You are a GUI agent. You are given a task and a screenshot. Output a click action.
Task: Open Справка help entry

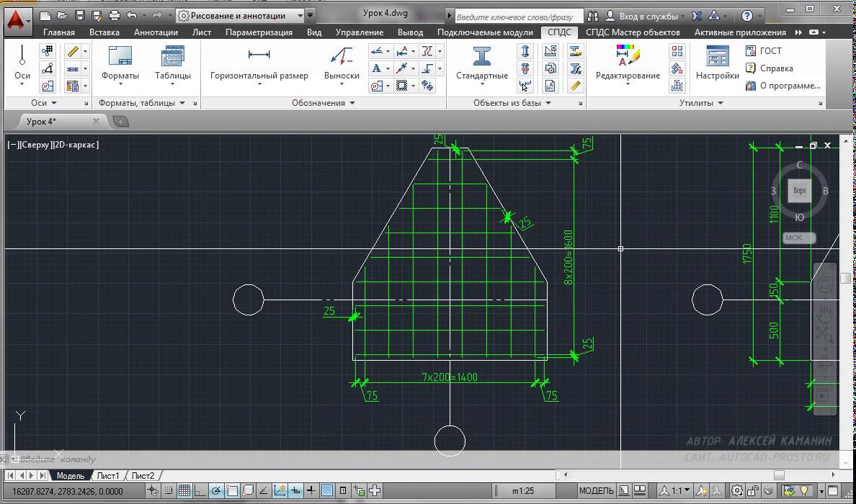[x=770, y=68]
